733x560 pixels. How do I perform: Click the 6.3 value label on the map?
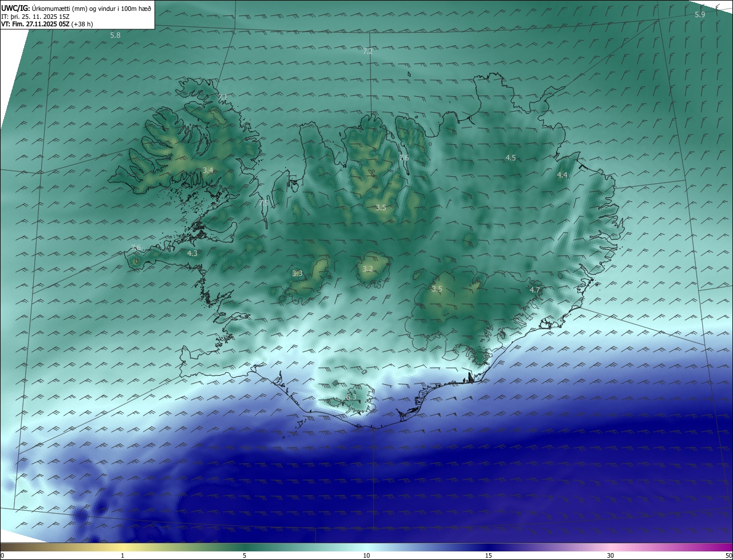coord(351,397)
